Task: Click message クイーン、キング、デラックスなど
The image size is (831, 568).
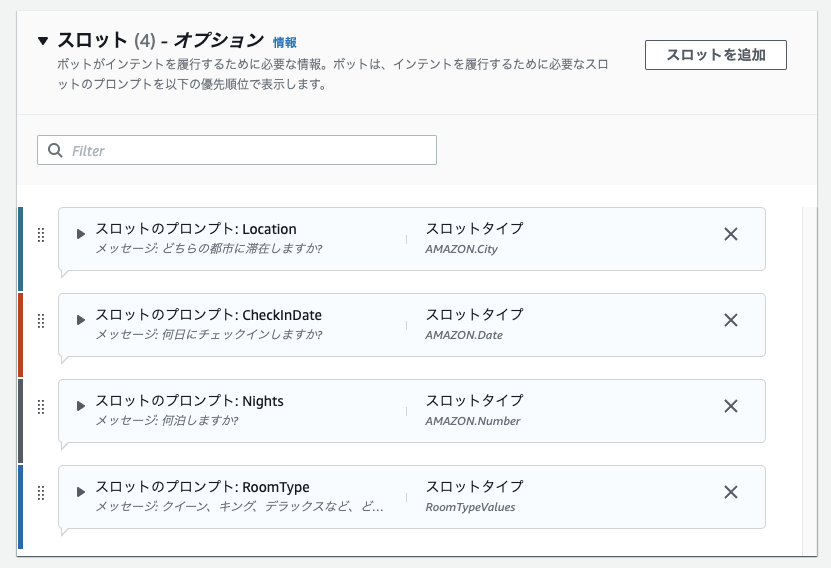Action: [272, 507]
